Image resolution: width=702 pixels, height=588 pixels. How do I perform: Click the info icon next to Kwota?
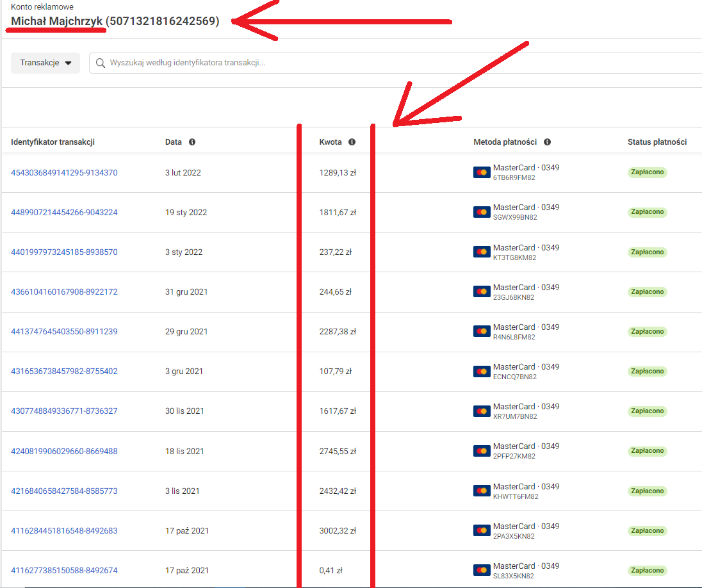click(x=352, y=142)
